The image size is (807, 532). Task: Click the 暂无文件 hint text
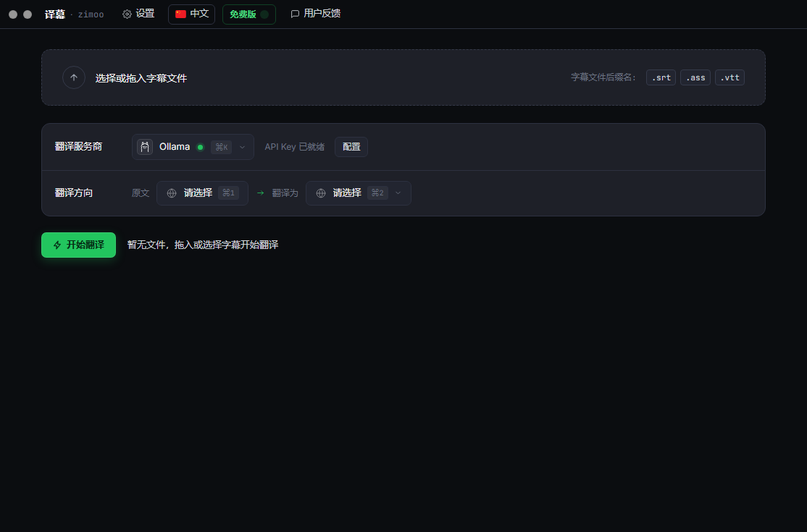pyautogui.click(x=203, y=245)
